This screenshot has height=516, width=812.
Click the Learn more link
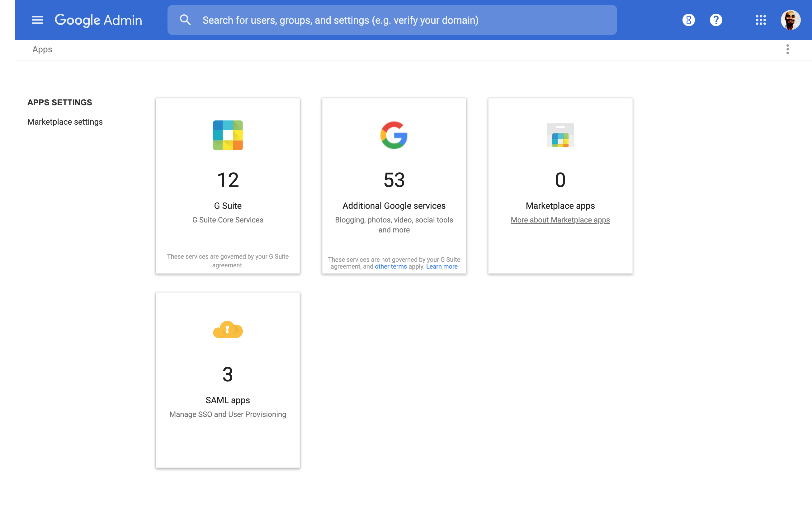[442, 266]
